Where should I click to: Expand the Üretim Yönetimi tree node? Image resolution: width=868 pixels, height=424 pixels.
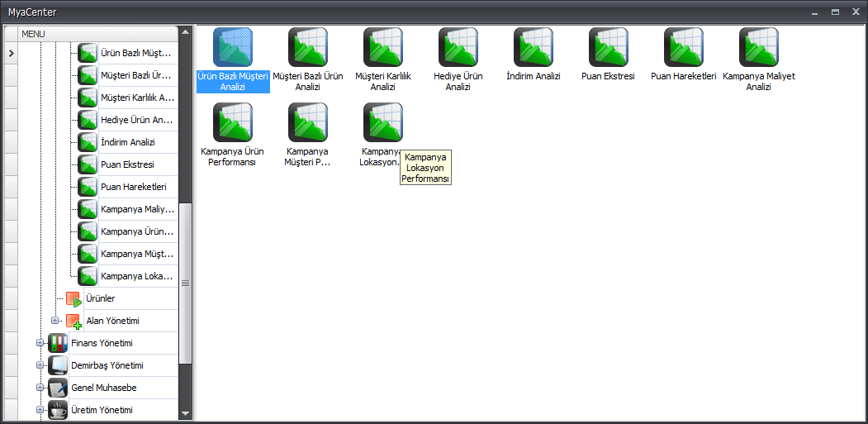tap(40, 410)
